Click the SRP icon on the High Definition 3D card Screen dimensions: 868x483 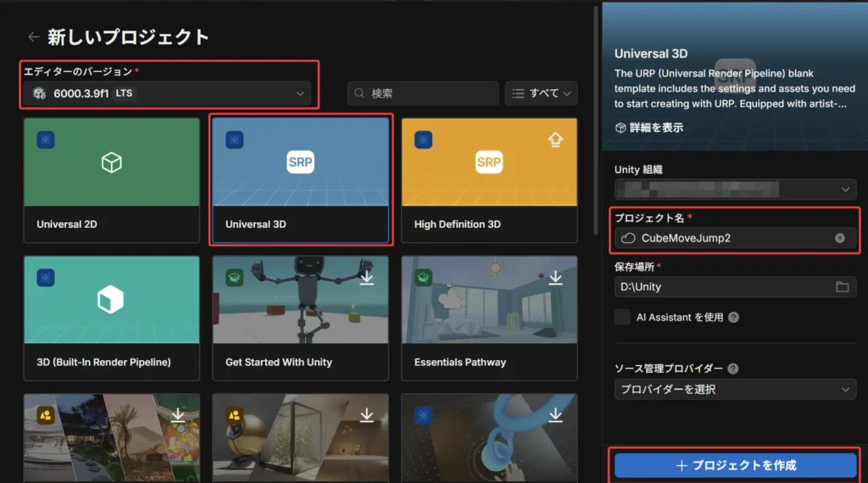point(489,162)
